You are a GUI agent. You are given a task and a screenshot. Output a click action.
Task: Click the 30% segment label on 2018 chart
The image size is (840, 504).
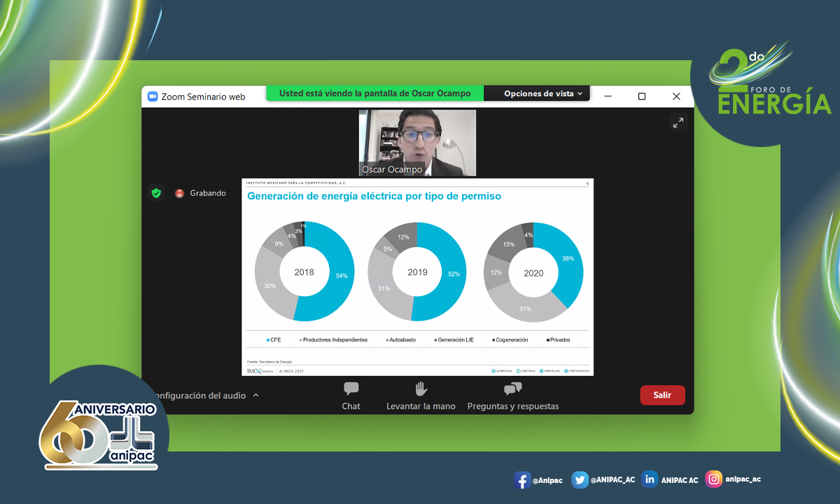(269, 286)
